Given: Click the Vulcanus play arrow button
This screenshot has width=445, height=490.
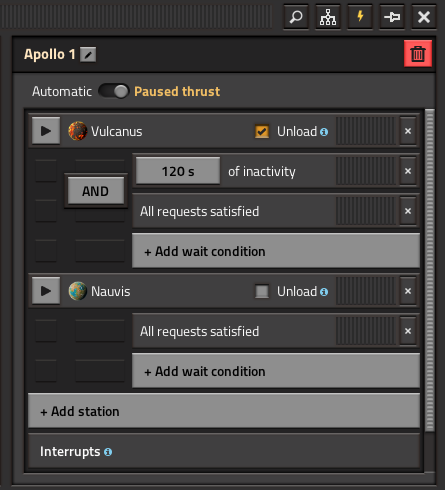Looking at the screenshot, I should [x=46, y=131].
